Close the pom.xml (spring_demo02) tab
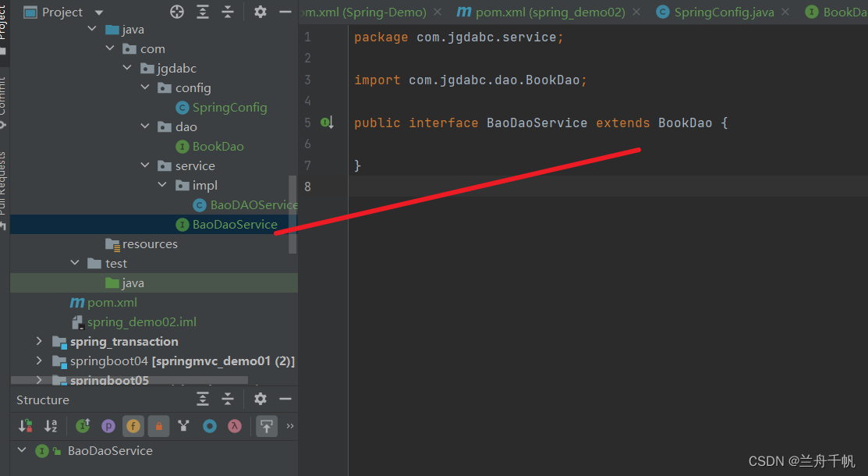The height and width of the screenshot is (476, 868). pyautogui.click(x=636, y=12)
